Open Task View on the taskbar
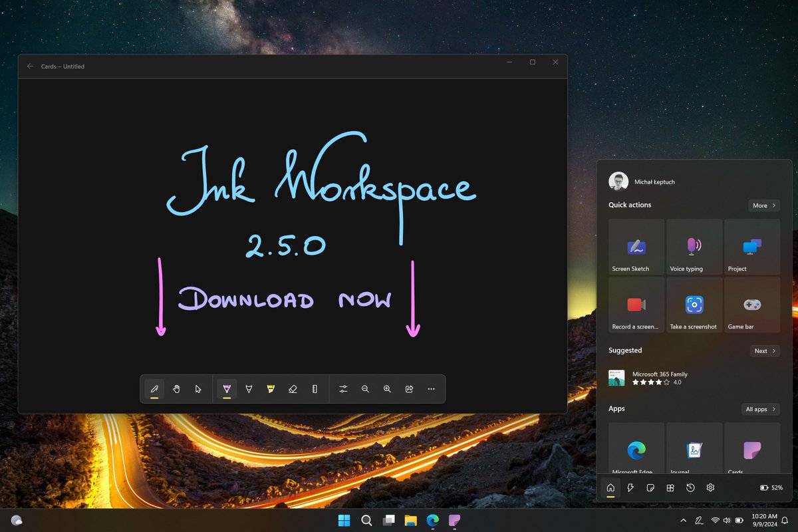This screenshot has height=532, width=798. (x=388, y=520)
